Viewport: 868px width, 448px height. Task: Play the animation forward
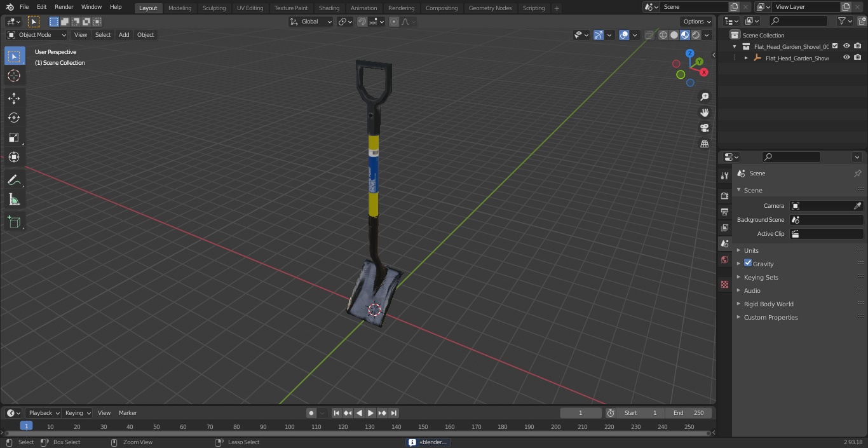coord(370,413)
